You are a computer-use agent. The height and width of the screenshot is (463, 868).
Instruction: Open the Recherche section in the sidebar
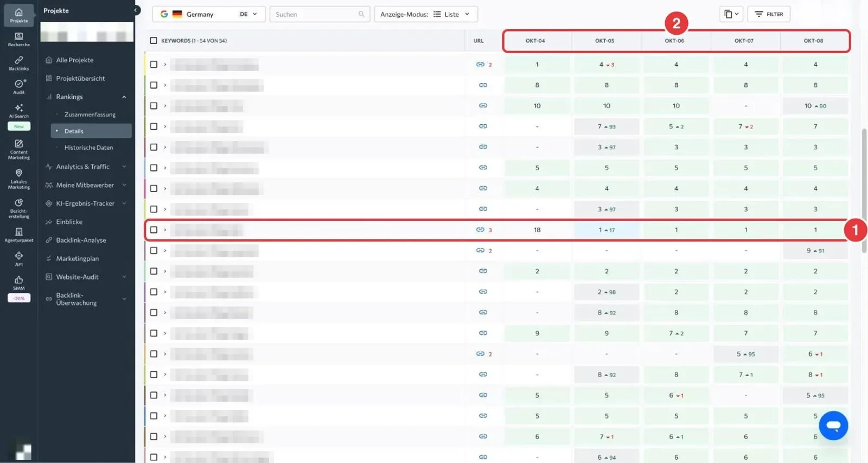coord(18,39)
